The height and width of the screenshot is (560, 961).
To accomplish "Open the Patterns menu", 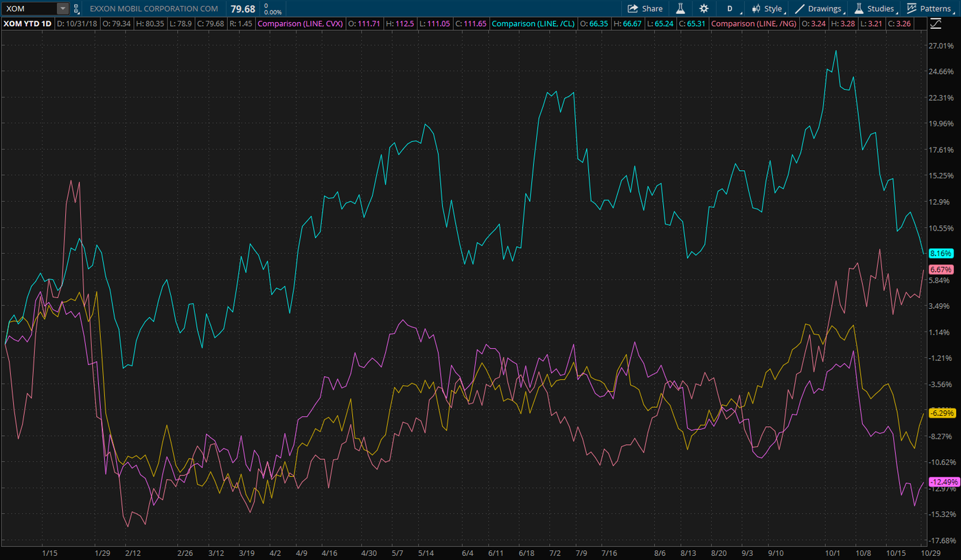I will [x=929, y=9].
